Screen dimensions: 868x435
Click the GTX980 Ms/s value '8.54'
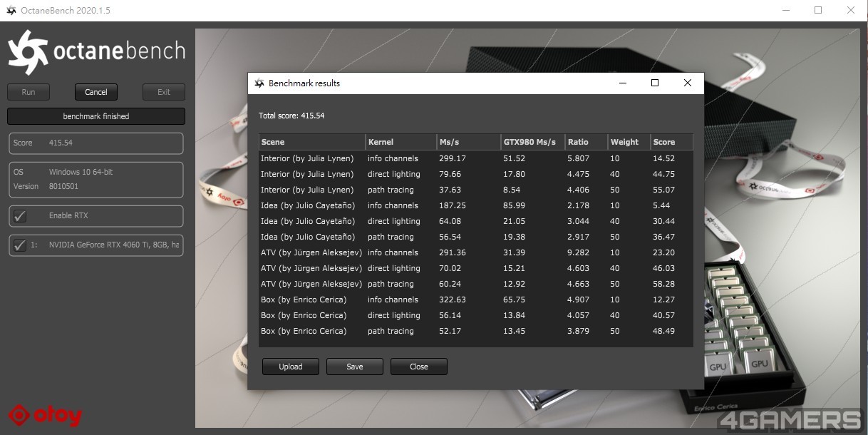pyautogui.click(x=512, y=190)
